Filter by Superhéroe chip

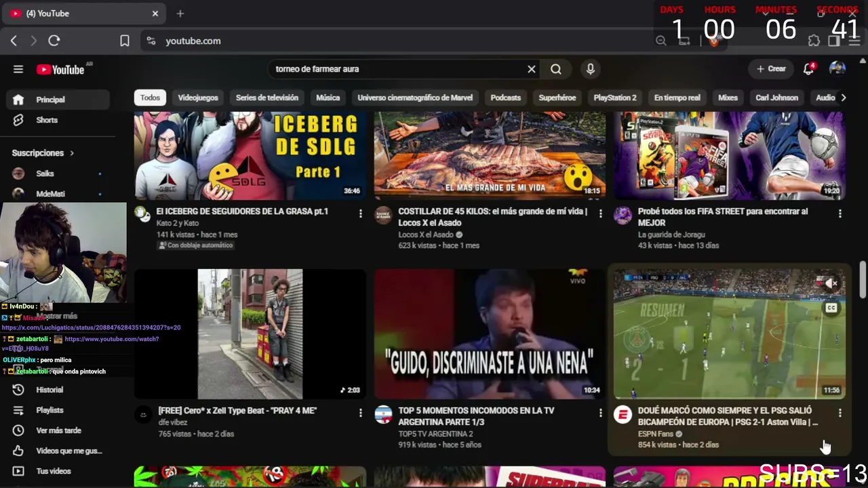[x=557, y=98]
